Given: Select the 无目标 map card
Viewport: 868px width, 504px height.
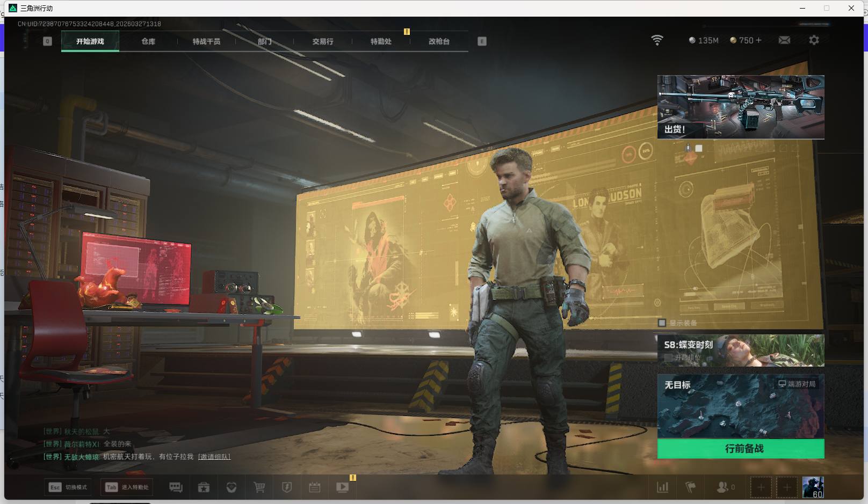Looking at the screenshot, I should pyautogui.click(x=741, y=406).
